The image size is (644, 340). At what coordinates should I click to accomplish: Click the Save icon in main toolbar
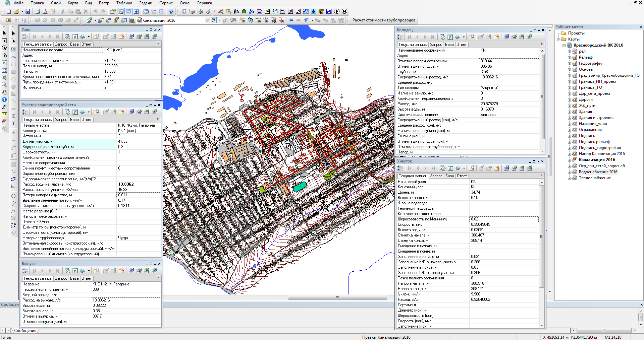[28, 11]
